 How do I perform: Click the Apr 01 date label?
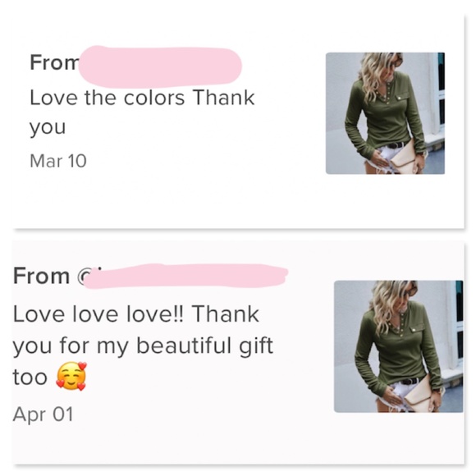coord(43,414)
